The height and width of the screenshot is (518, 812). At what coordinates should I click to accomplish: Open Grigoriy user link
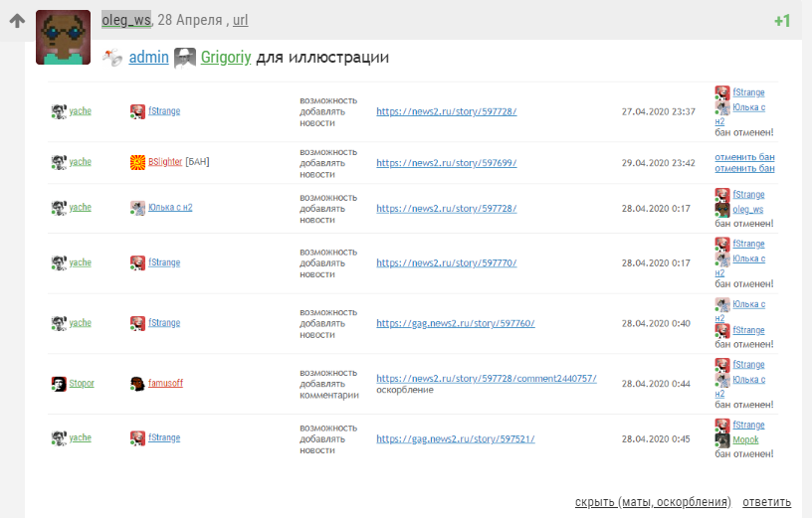tap(226, 57)
